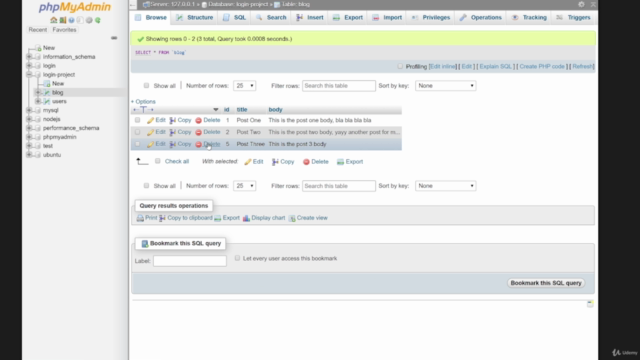Click Copy icon for Post Two row
This screenshot has height=360, width=640.
pyautogui.click(x=173, y=132)
